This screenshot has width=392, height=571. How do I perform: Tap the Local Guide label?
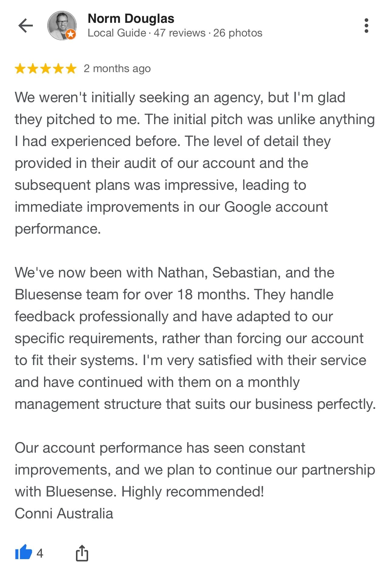point(117,33)
